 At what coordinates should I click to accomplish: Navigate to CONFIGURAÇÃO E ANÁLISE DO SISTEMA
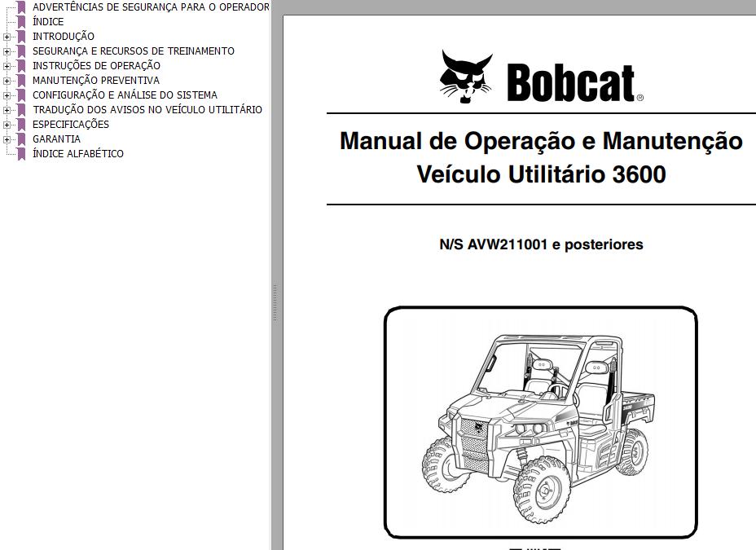[x=125, y=95]
